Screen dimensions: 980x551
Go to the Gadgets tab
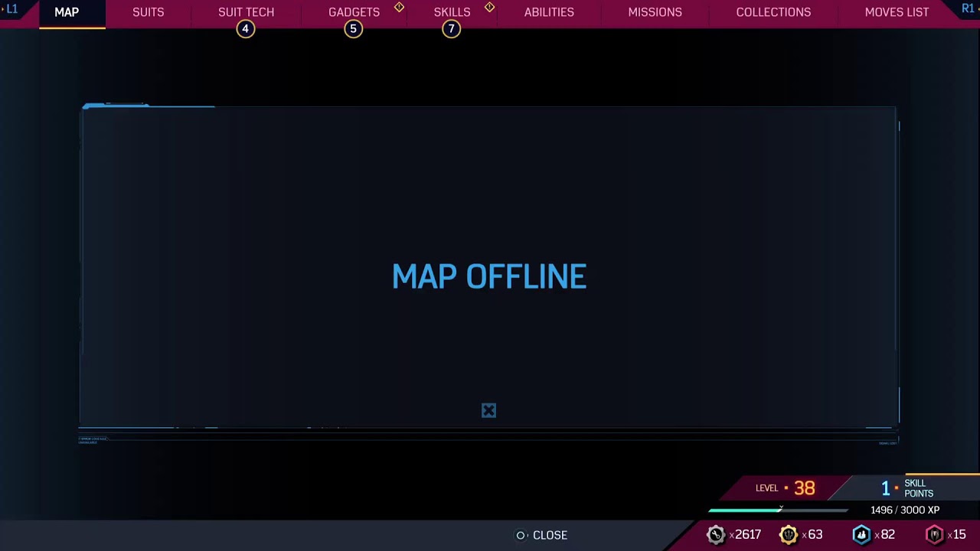[354, 12]
